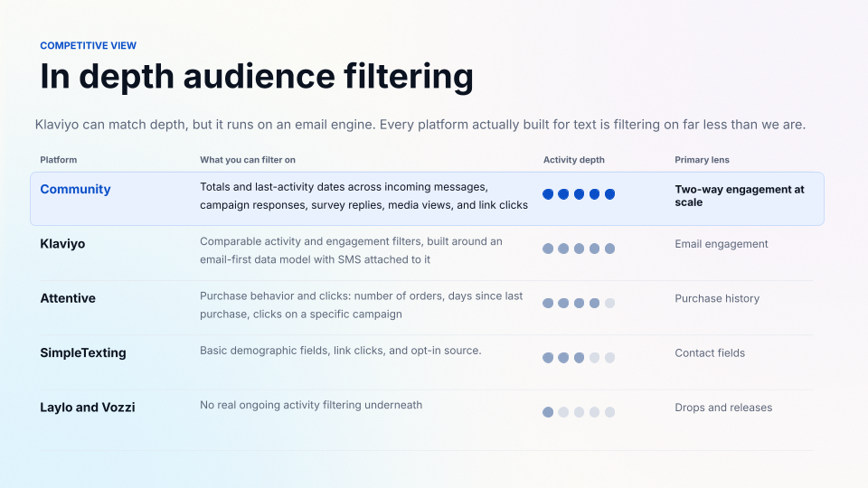
Task: Click 'Two-way engagement at scale' text
Action: (739, 196)
